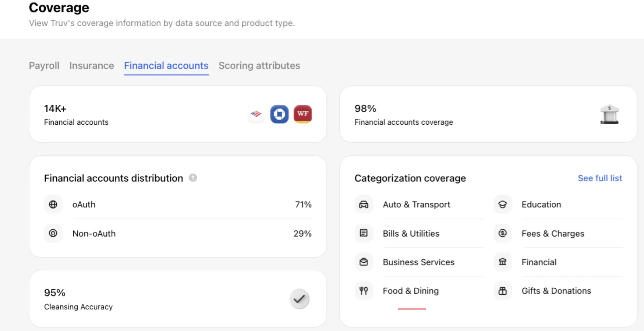Open the Insurance tab
644x331 pixels.
tap(92, 66)
